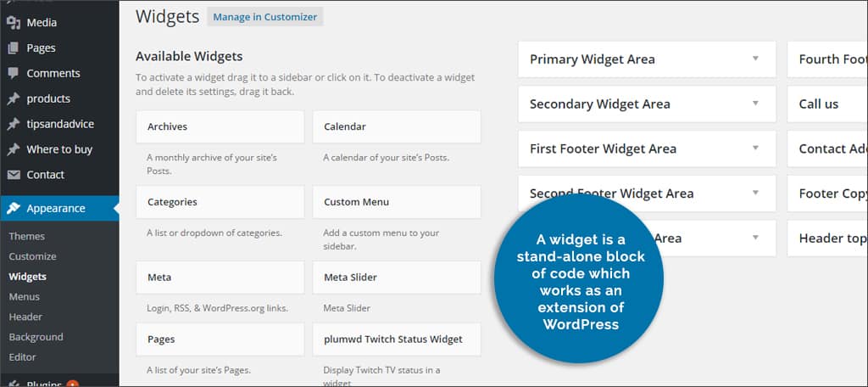Click the Appearance paintbrush icon
The image size is (868, 387).
click(x=14, y=209)
